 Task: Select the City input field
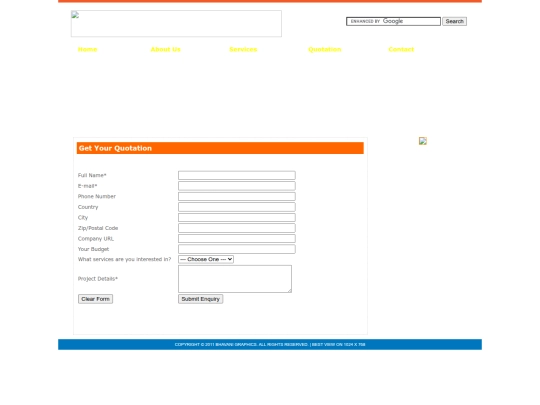(x=237, y=217)
